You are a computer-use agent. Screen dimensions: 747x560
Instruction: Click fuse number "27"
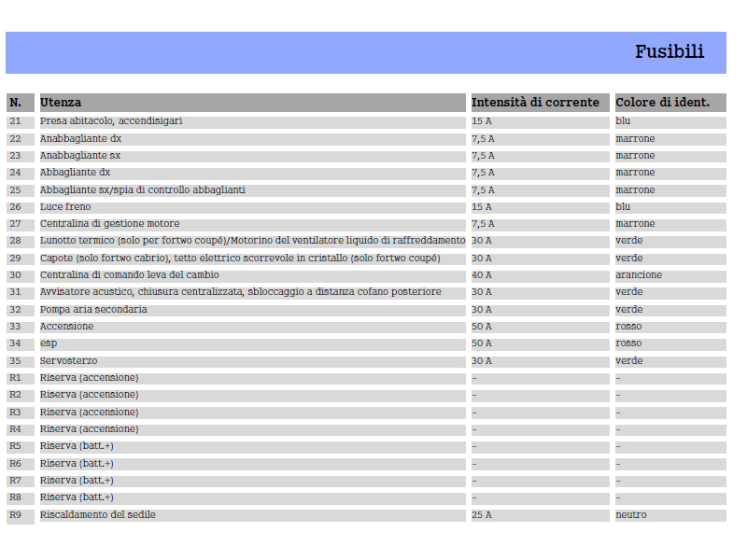15,224
